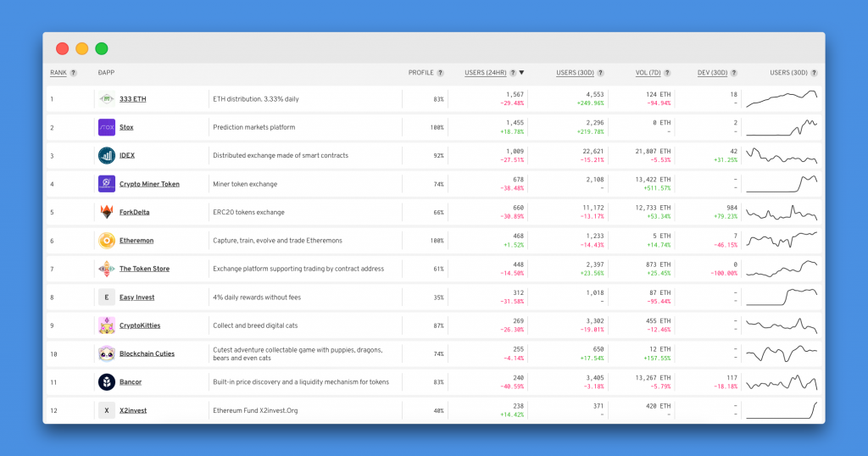868x456 pixels.
Task: Click the Blockchain Cuties sparkline chart
Action: tap(782, 353)
